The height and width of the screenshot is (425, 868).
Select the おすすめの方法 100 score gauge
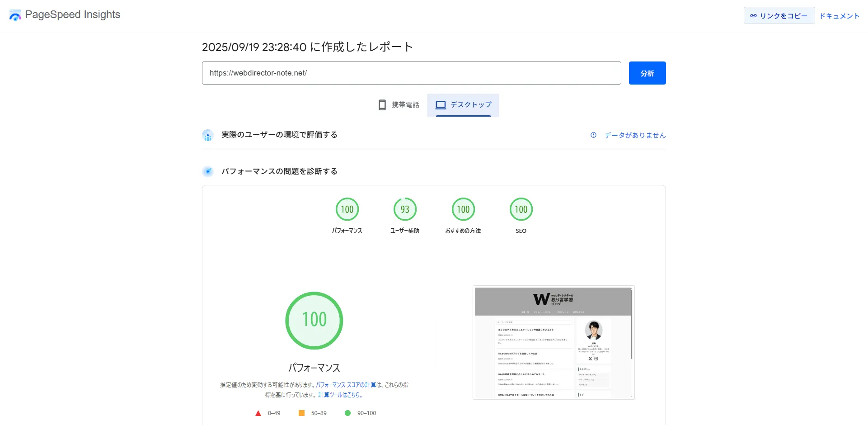(x=463, y=209)
